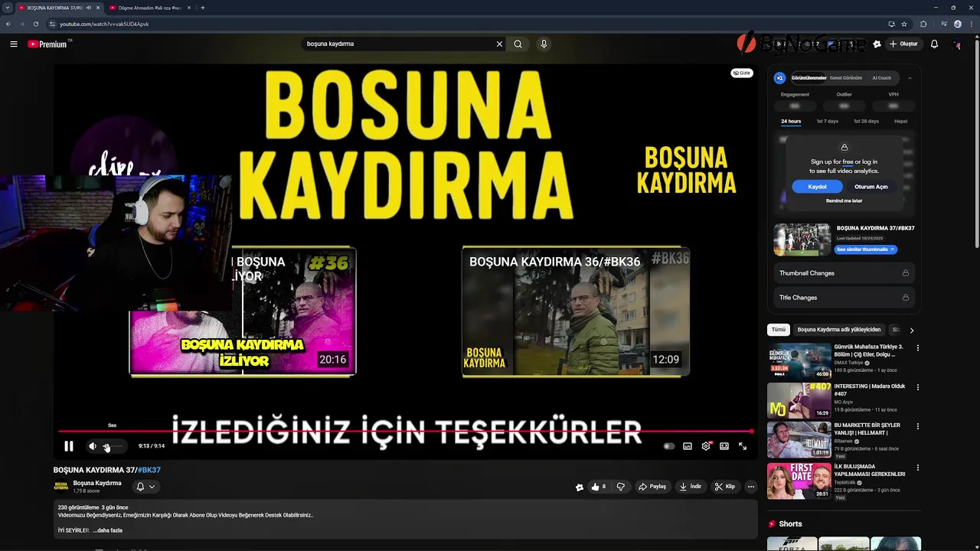Open the suggested BOŞUNA KAYDIRMA #36 izliyor video
The image size is (980, 551).
(243, 311)
